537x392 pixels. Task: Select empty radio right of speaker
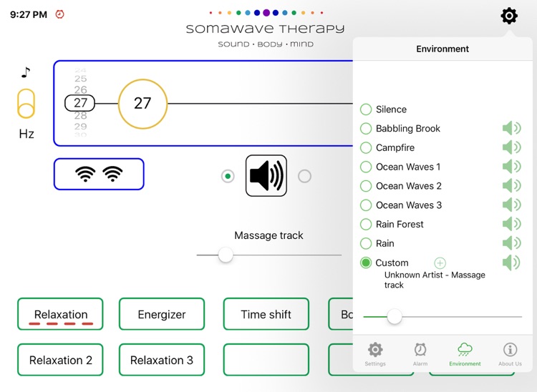click(304, 176)
